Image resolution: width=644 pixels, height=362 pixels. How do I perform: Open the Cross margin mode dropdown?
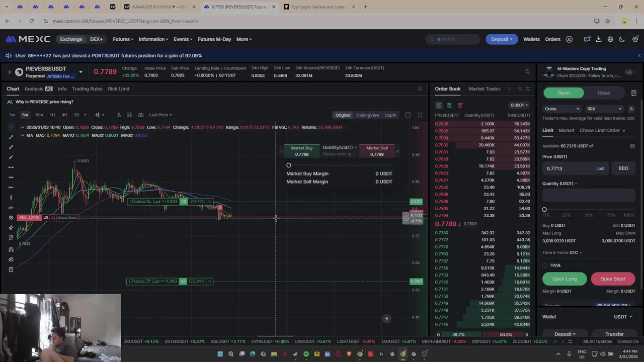[x=562, y=109]
